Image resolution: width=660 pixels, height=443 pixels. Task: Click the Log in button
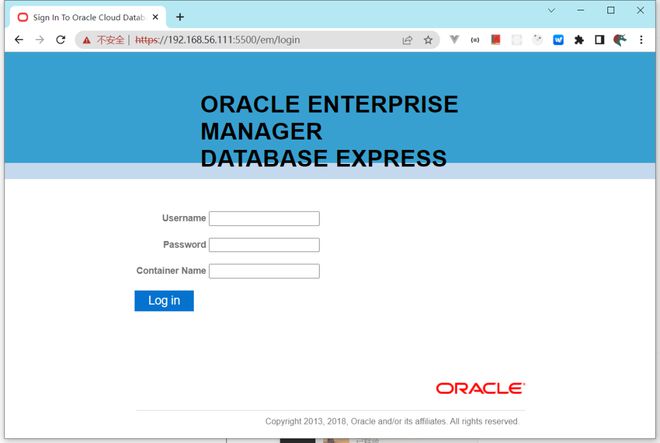click(164, 301)
